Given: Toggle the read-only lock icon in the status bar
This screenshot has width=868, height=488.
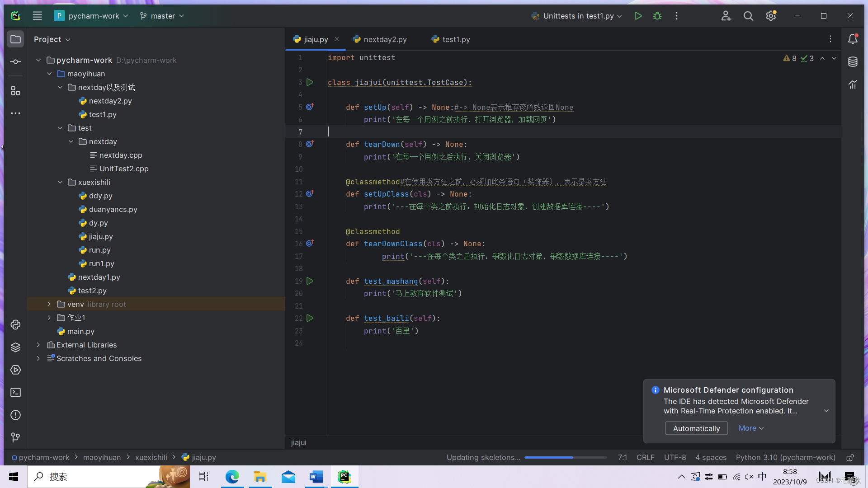Looking at the screenshot, I should tap(850, 458).
